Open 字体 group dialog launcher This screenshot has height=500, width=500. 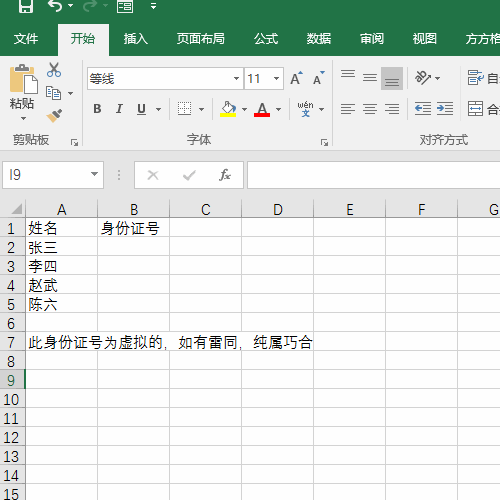tap(324, 143)
